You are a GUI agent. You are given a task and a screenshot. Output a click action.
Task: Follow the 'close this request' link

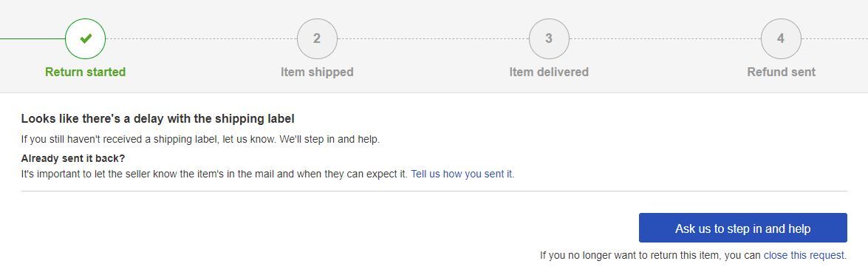pyautogui.click(x=804, y=255)
